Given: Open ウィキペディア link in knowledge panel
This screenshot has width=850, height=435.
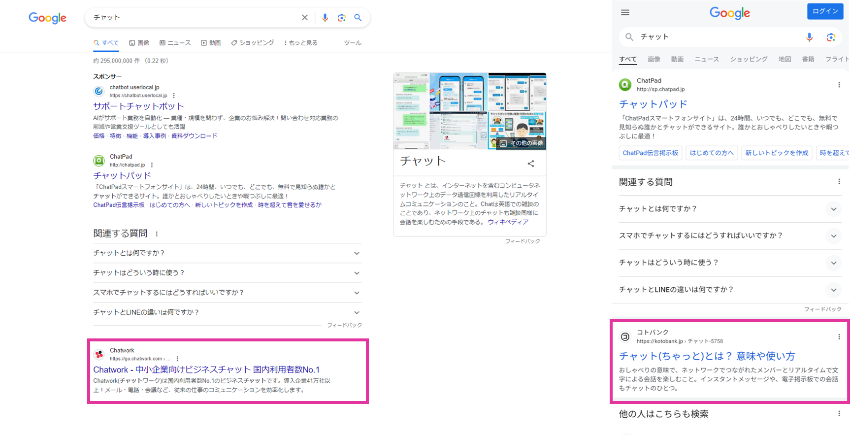Looking at the screenshot, I should pos(507,222).
